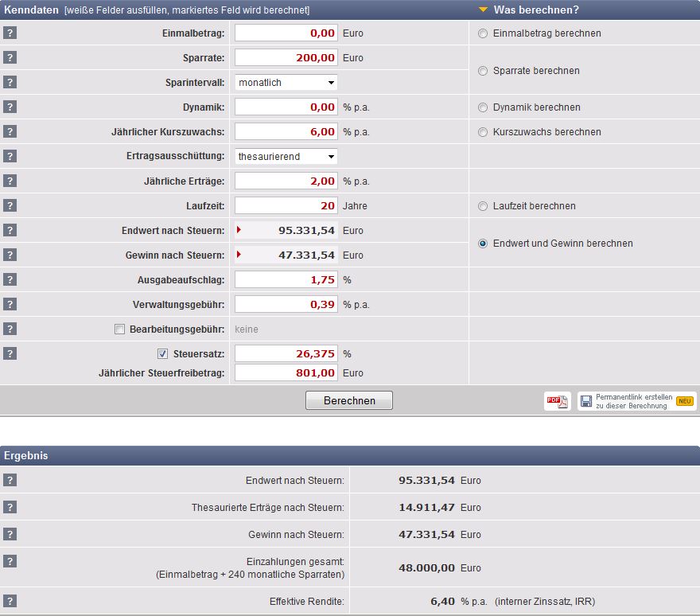Select Endwert und Gewinn berechnen option
The width and height of the screenshot is (700, 616).
point(483,244)
